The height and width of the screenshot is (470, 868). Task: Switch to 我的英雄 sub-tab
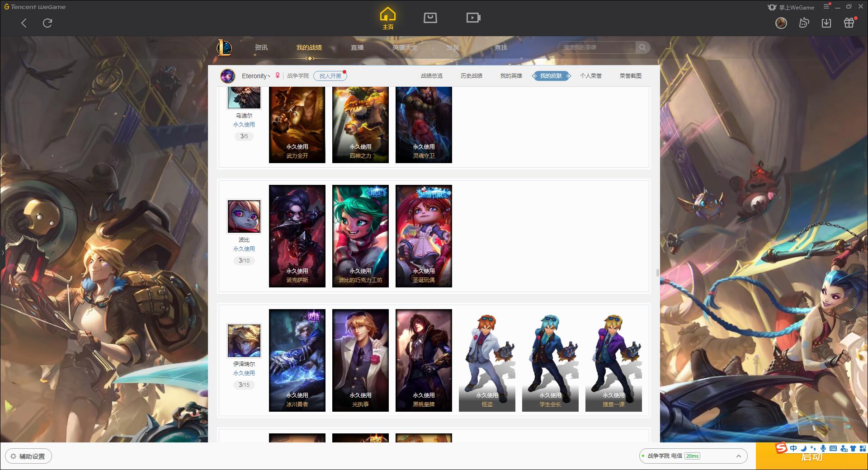(511, 76)
